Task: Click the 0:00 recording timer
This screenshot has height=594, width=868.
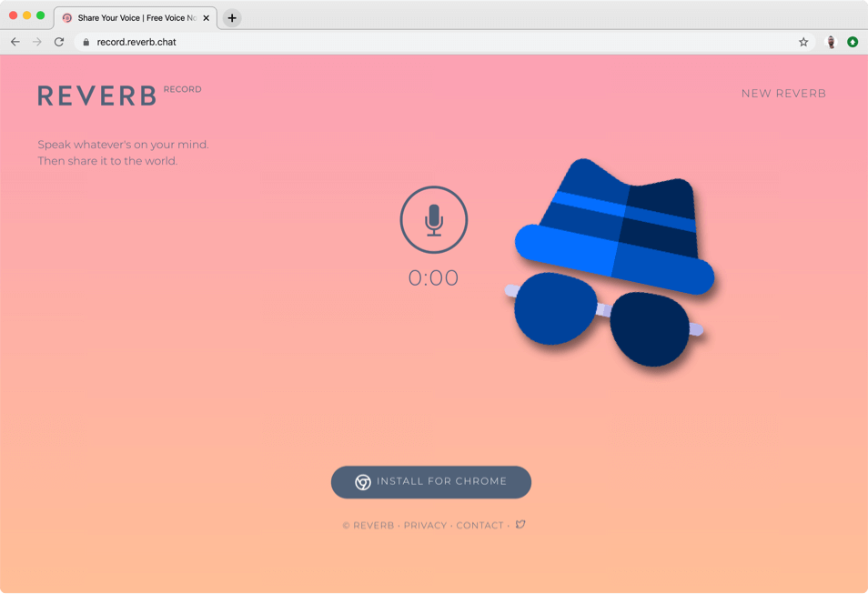Action: point(433,278)
